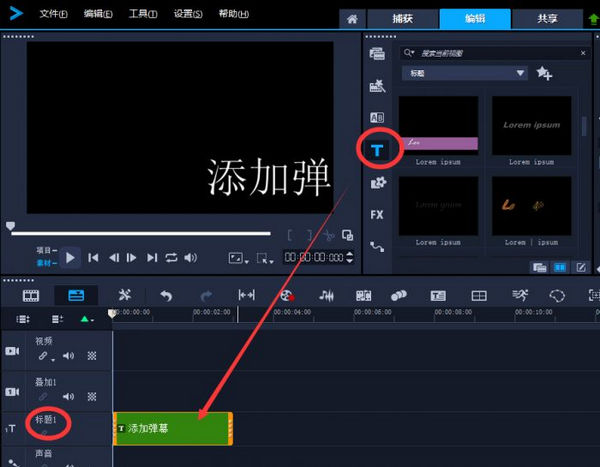
Task: Mute the 视频 track audio
Action: point(68,356)
